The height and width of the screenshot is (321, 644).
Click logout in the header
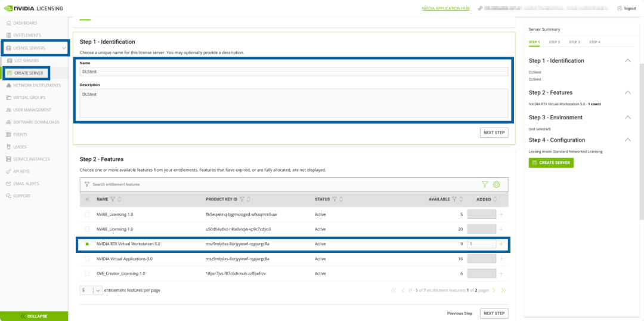(627, 8)
